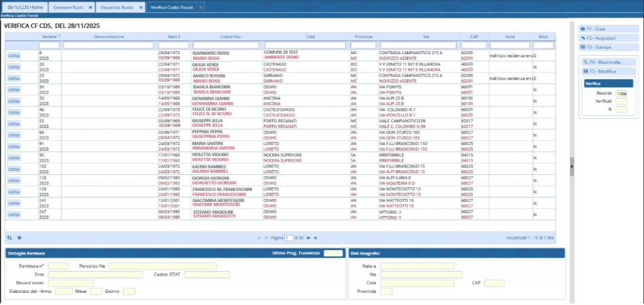644x305 pixels.
Task: Click F4 - Ricontrolla button
Action: [x=608, y=62]
